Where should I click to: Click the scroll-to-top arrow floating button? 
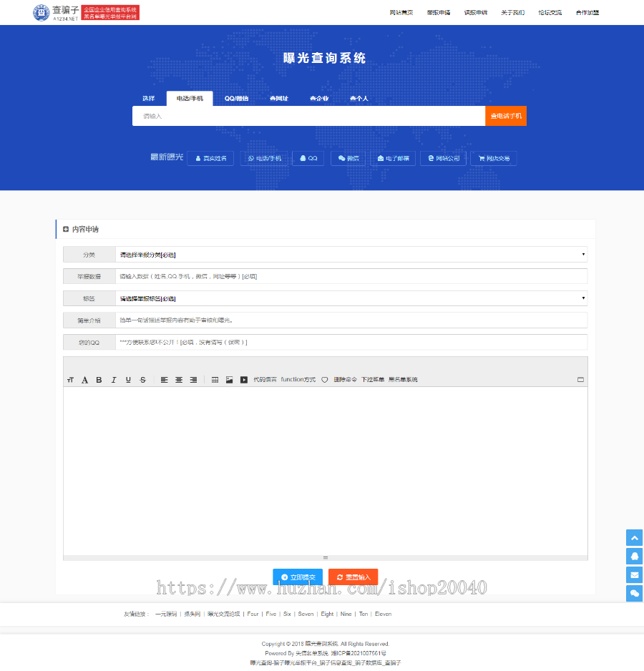coord(635,537)
